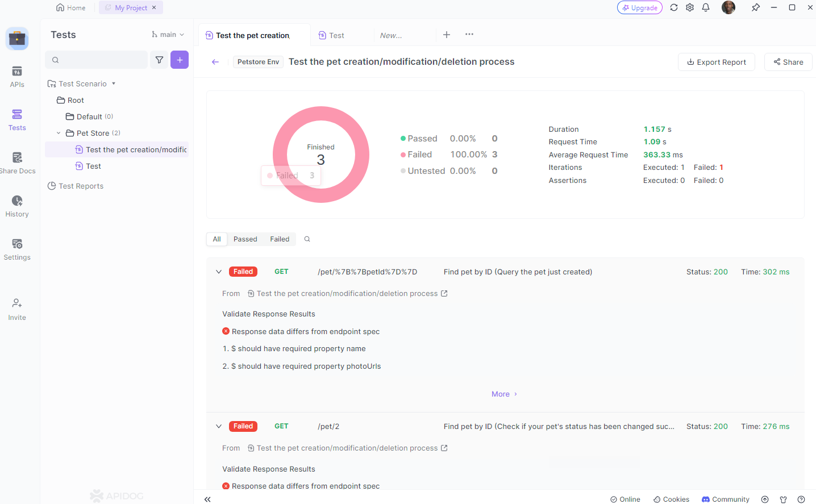Switch results filter to Passed
The width and height of the screenshot is (816, 504).
(244, 239)
